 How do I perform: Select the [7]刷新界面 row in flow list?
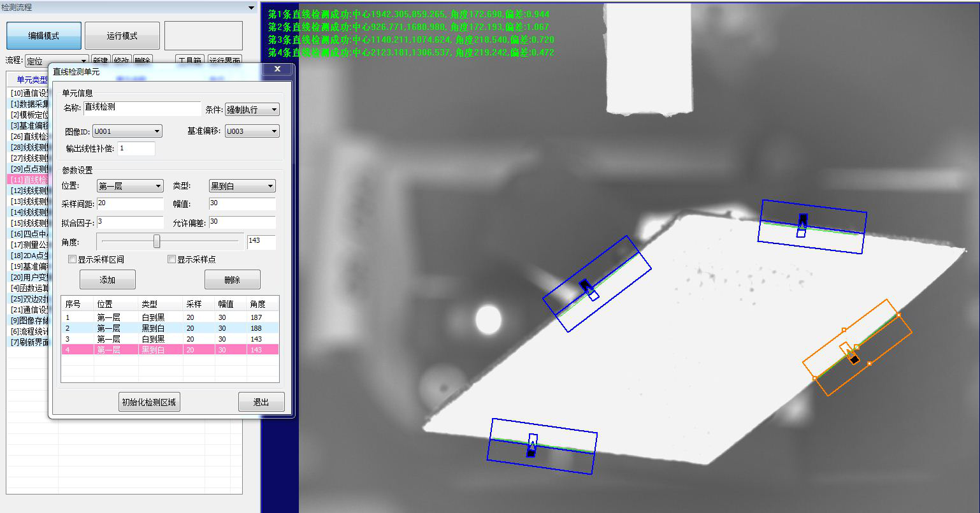(29, 342)
